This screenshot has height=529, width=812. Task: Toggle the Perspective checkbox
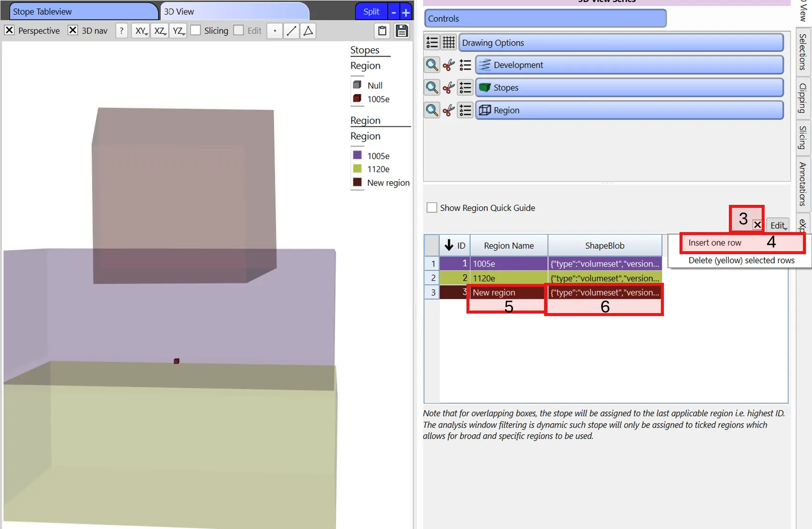9,30
